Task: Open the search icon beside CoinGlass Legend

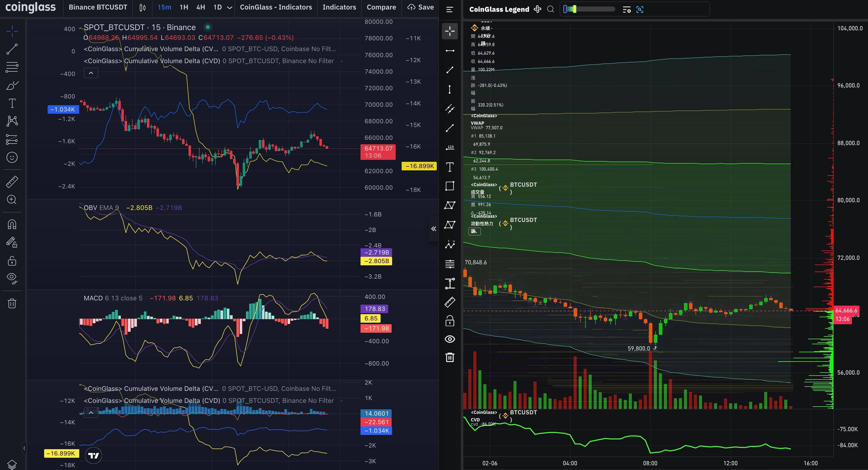Action: [550, 10]
